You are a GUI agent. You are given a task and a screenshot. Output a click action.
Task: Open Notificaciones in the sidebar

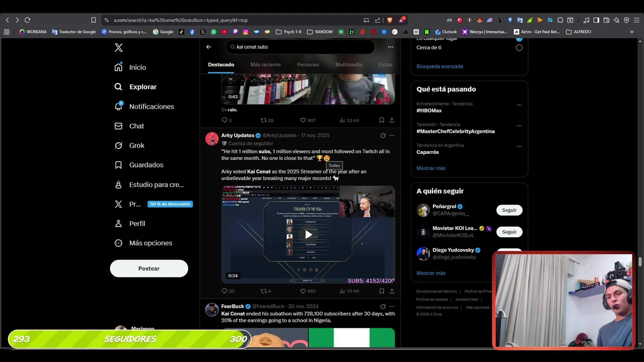coord(144,107)
